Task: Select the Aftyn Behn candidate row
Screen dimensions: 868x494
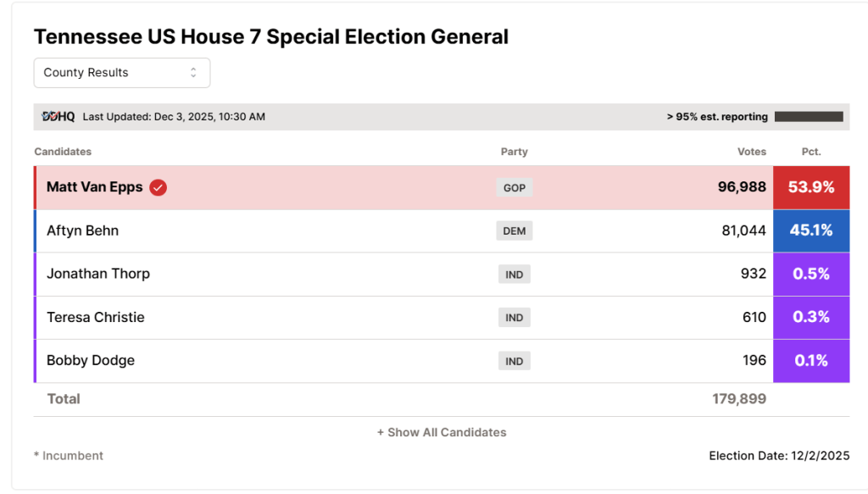Action: 442,230
